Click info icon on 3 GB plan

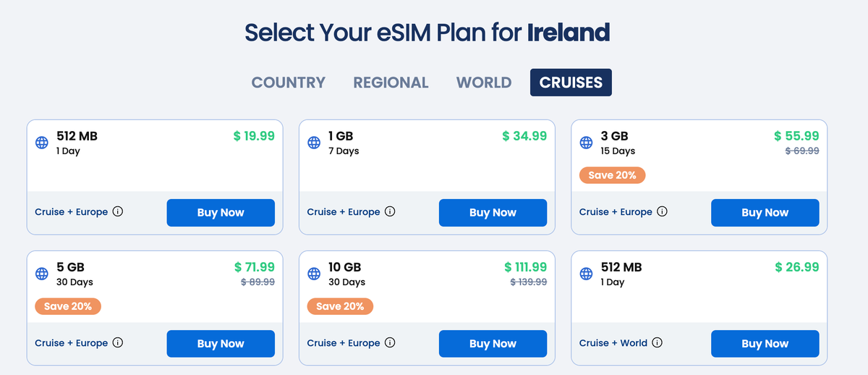coord(662,212)
